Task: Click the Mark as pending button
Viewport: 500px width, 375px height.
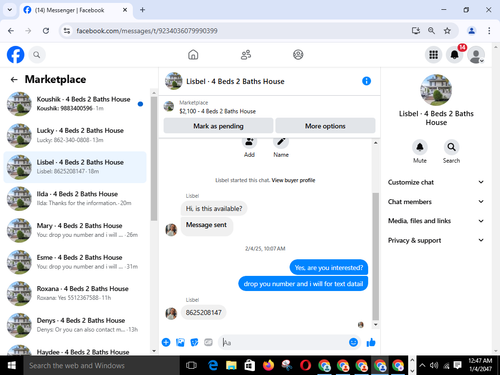Action: tap(218, 126)
